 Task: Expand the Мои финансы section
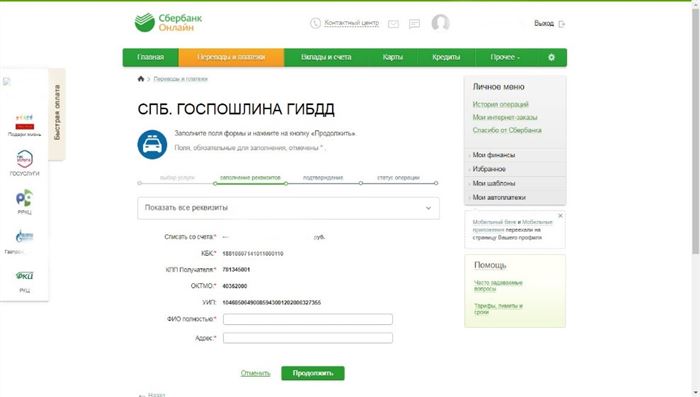click(494, 155)
